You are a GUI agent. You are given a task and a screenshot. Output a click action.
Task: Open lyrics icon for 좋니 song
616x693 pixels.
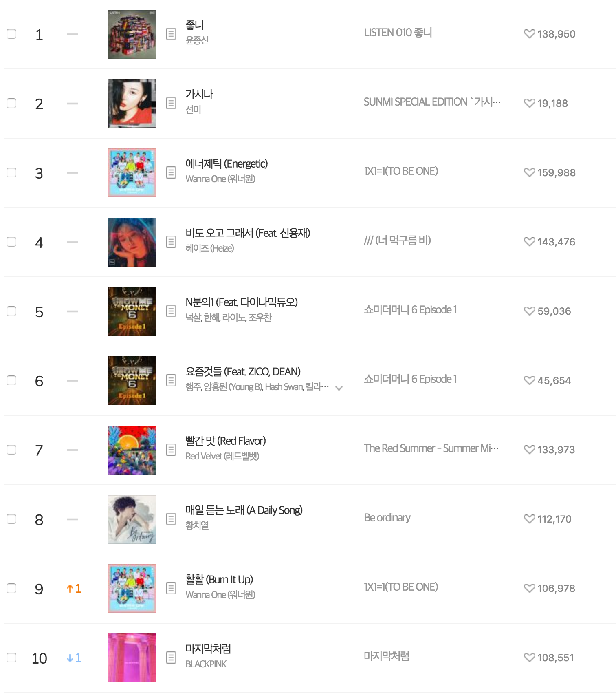click(171, 34)
